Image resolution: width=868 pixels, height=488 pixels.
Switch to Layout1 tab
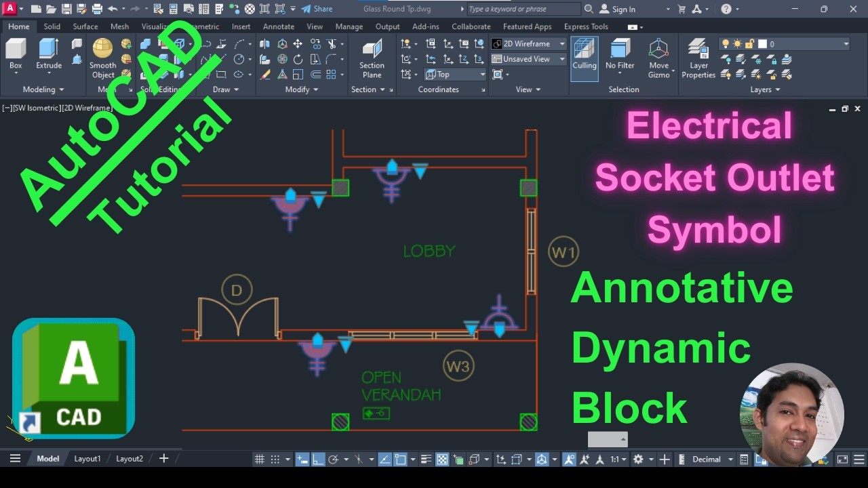[87, 459]
